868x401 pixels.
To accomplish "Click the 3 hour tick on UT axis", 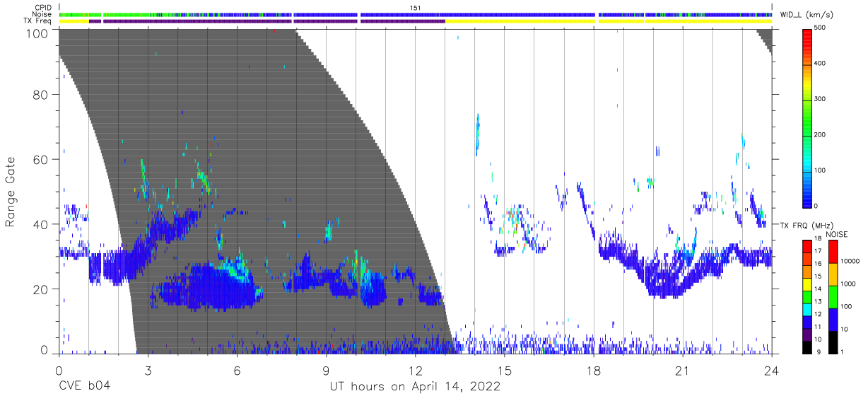I will [148, 370].
